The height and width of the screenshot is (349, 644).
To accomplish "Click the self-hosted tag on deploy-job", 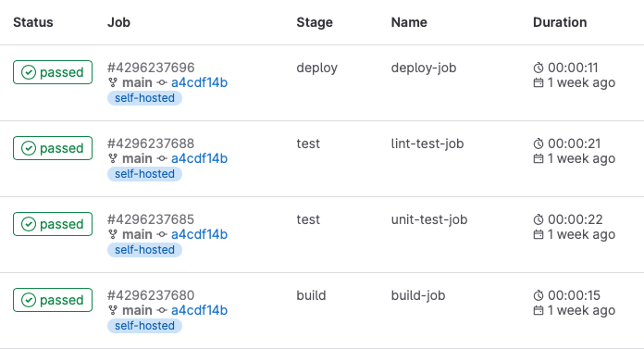I will tap(144, 98).
